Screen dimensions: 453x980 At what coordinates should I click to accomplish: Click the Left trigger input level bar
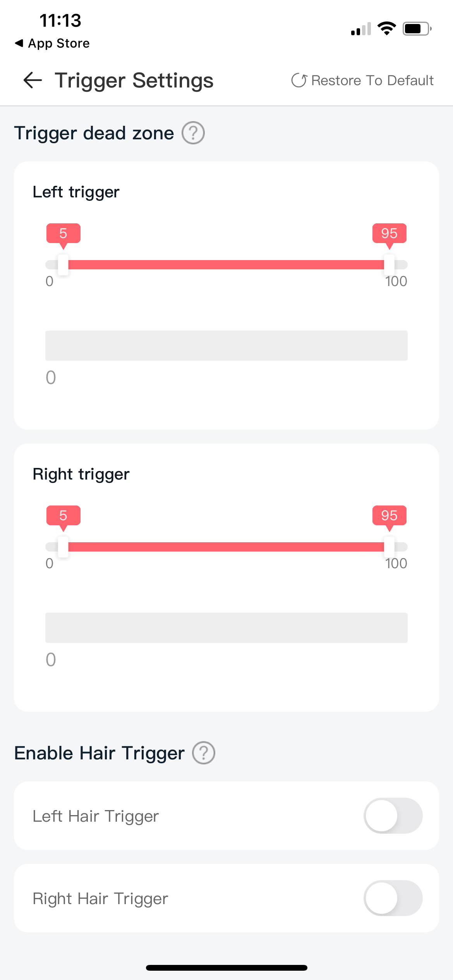(x=226, y=346)
